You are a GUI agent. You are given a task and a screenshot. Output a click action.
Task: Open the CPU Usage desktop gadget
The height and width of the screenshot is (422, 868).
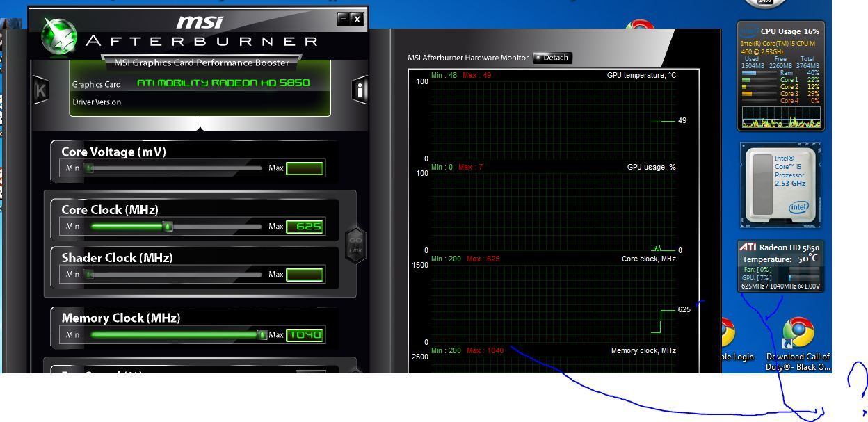781,76
